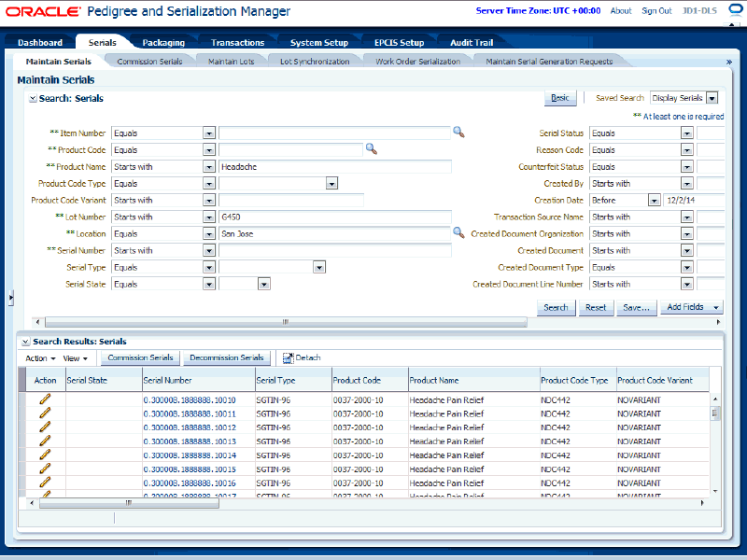Open Maintain Serial Generation Requests subtab
This screenshot has width=747, height=560.
pos(549,62)
